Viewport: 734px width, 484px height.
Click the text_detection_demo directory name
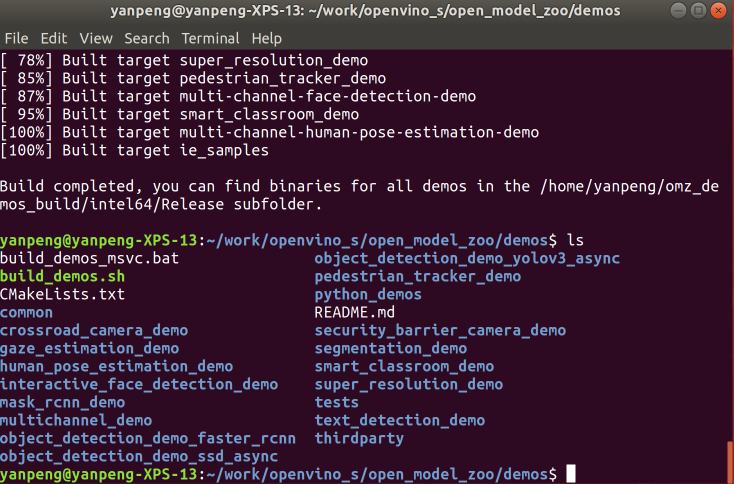tap(400, 420)
